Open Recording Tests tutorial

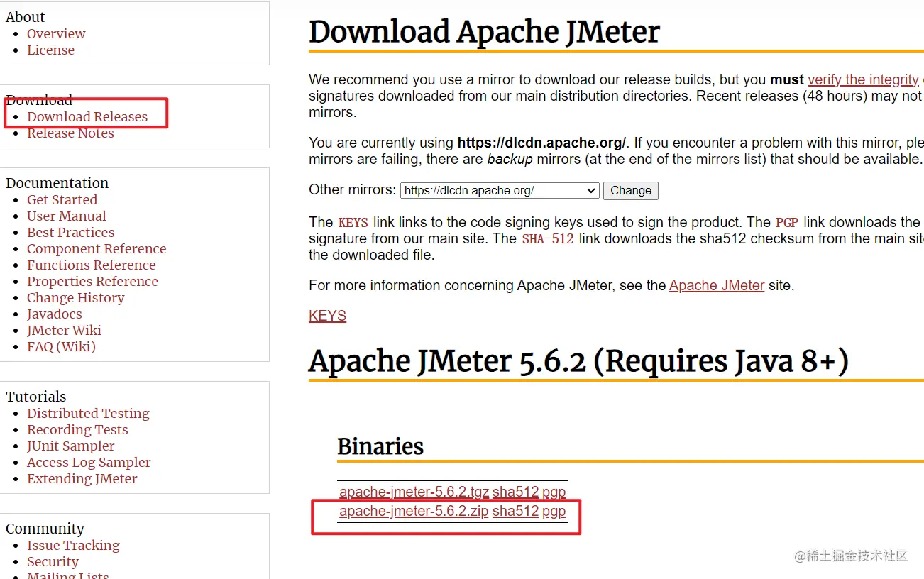pos(77,430)
